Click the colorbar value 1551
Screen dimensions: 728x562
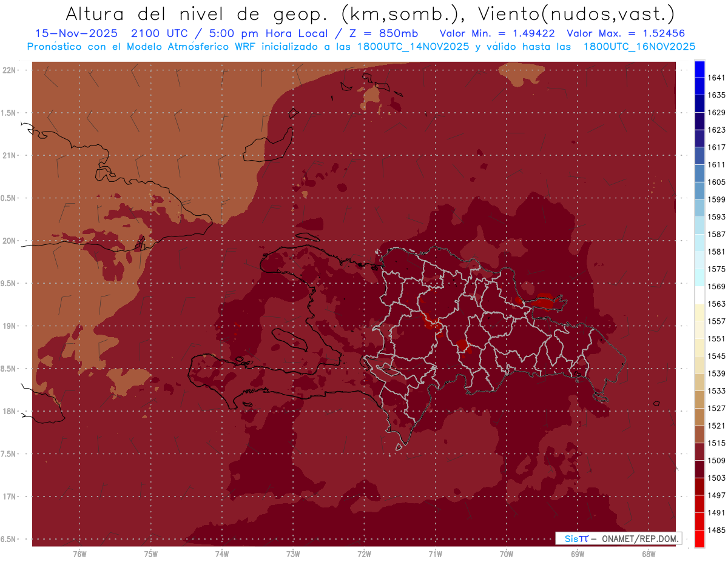point(716,339)
